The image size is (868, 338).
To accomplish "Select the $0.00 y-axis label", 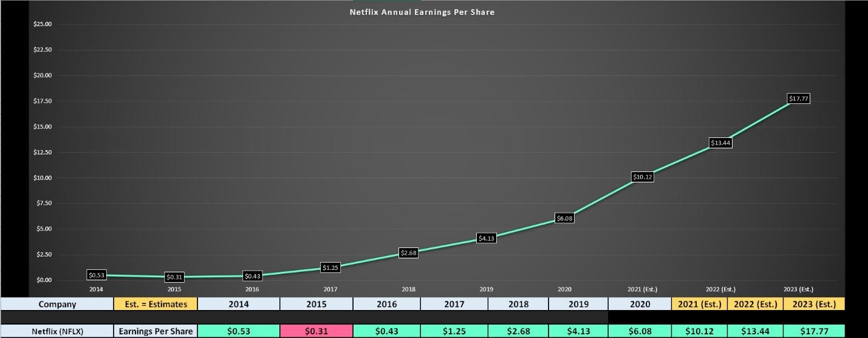I will (x=44, y=280).
